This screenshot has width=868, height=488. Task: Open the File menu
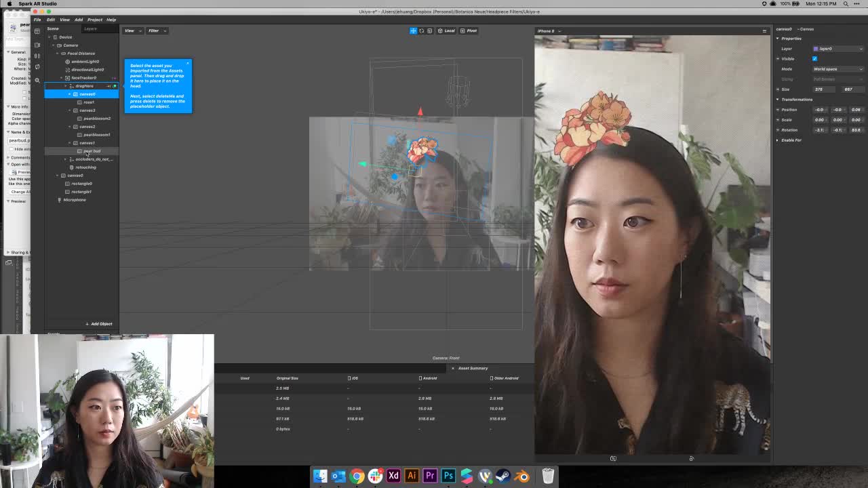coord(37,19)
